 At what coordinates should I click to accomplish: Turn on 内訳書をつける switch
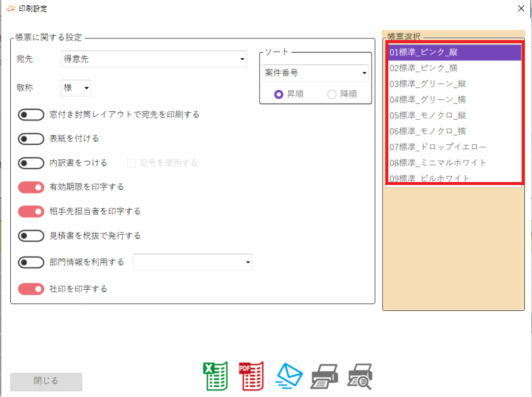(31, 163)
